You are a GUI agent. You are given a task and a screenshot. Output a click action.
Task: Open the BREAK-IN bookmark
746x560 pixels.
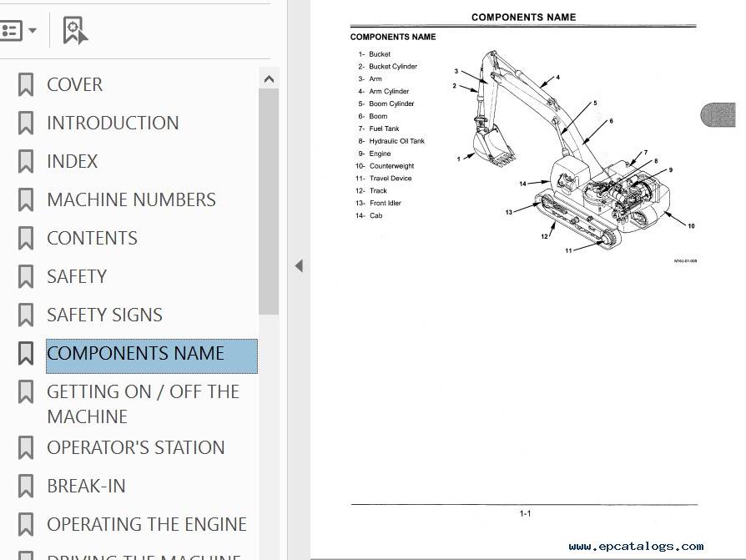pos(87,487)
